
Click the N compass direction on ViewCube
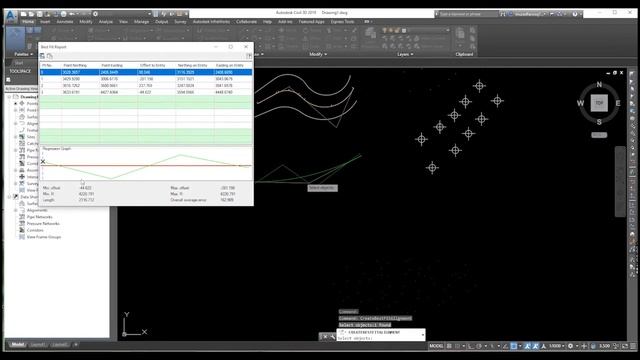click(x=599, y=84)
